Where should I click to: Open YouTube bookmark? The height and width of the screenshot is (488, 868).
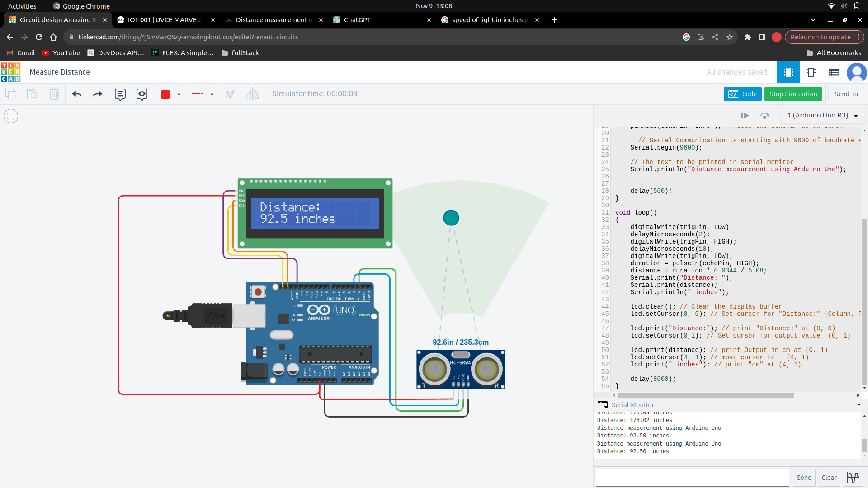click(61, 53)
